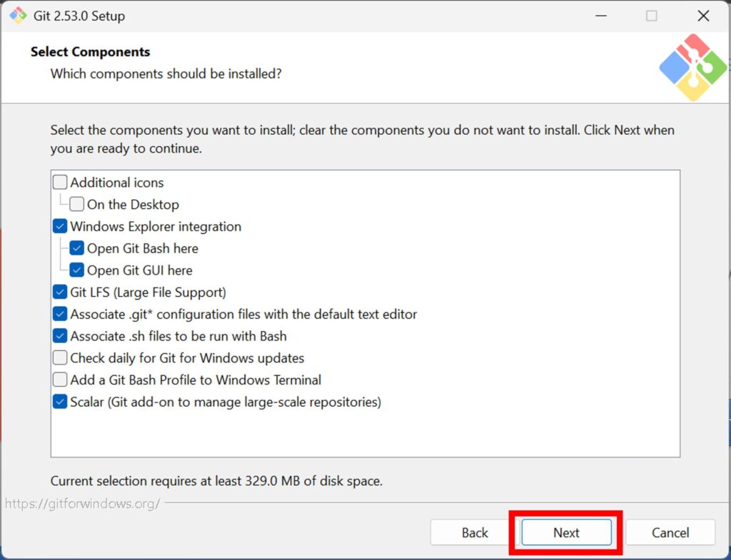
Task: Go Back to the previous step
Action: tap(475, 533)
